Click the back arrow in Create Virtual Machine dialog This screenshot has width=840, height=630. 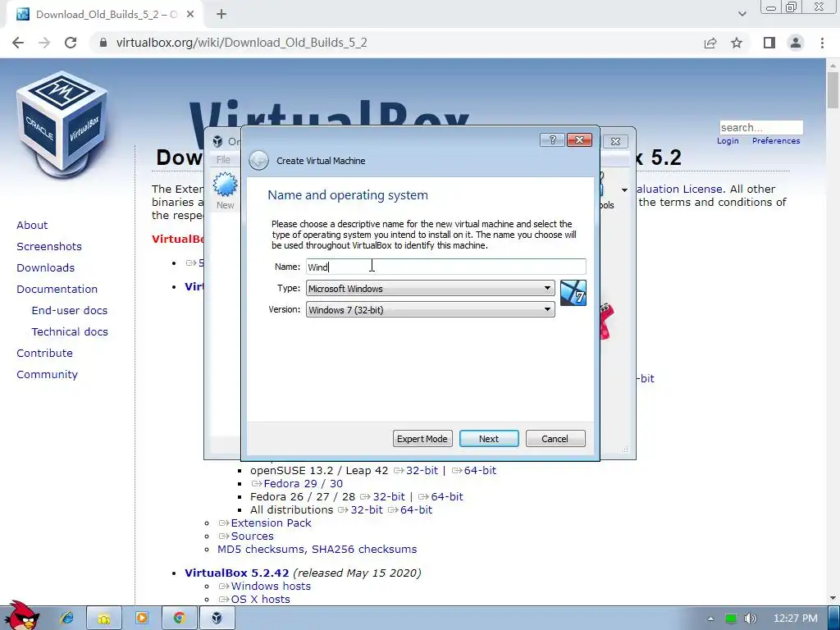pos(258,160)
